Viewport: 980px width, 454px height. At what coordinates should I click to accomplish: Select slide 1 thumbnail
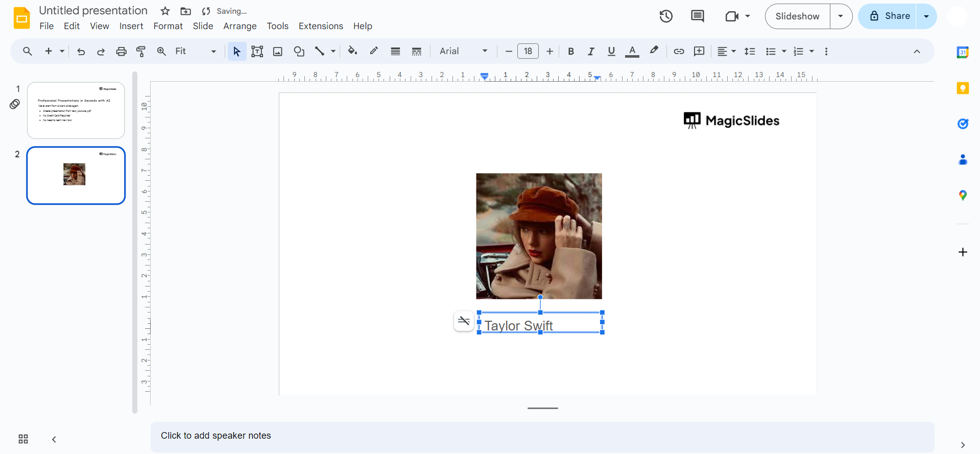tap(76, 110)
